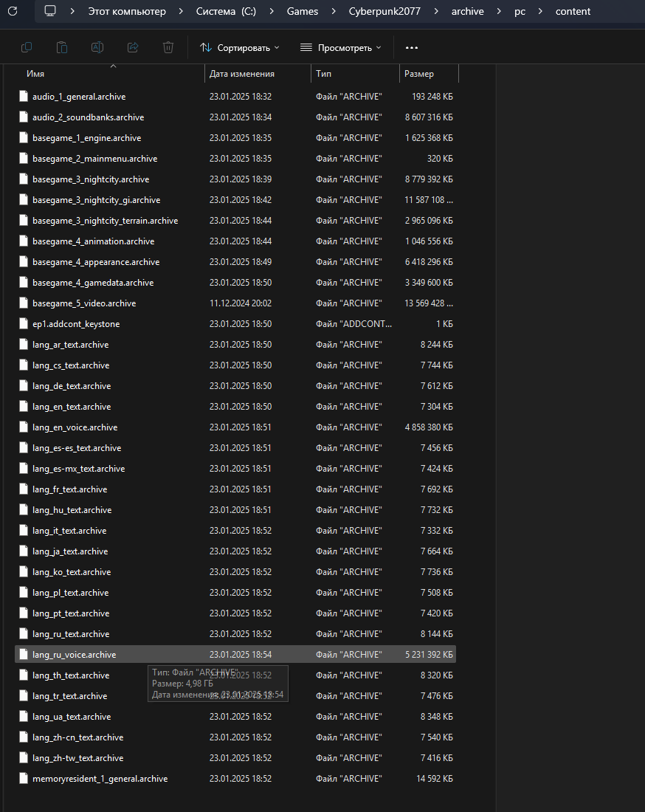The image size is (645, 812).
Task: Select lang_ja_text.archive file
Action: (x=235, y=551)
